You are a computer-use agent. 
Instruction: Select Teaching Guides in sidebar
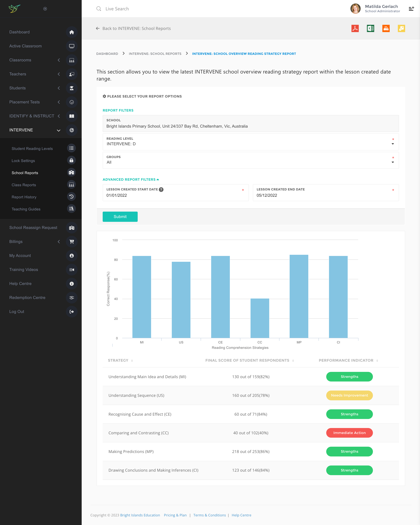pyautogui.click(x=26, y=209)
